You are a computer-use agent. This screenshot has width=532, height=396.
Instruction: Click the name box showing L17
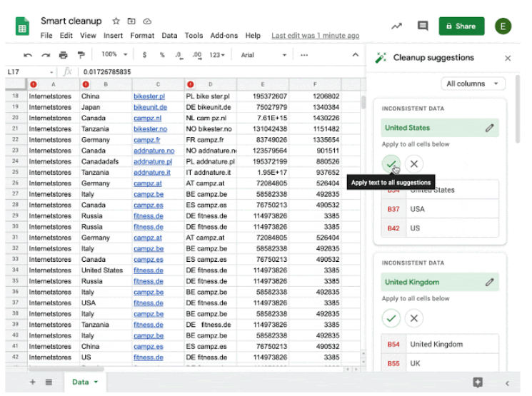(30, 72)
